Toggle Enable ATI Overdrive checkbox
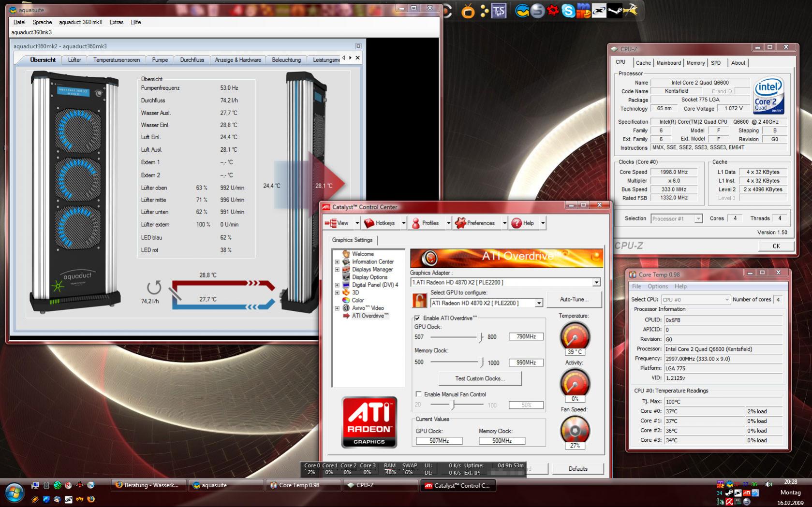 [x=417, y=318]
